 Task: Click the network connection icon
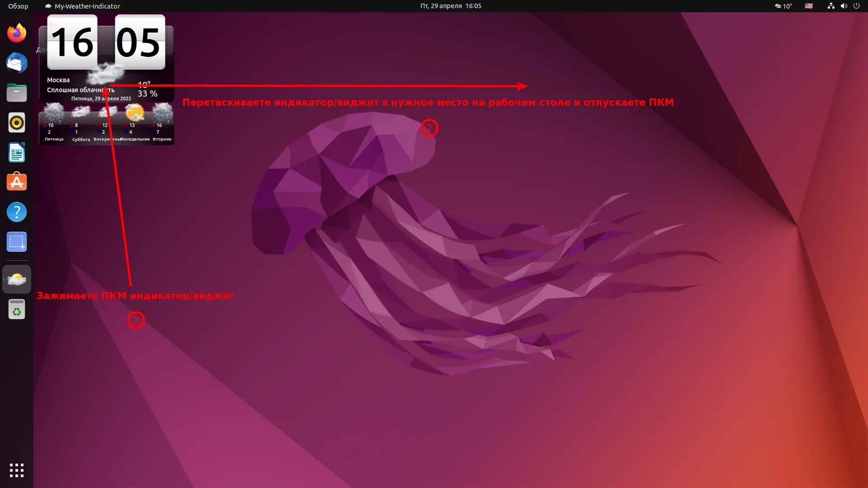coord(831,6)
